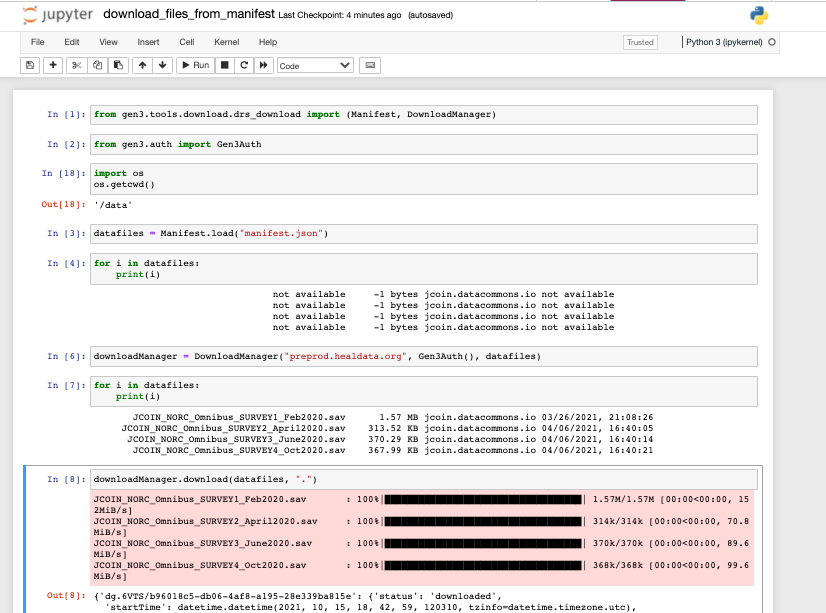Open the Cell menu

[186, 42]
